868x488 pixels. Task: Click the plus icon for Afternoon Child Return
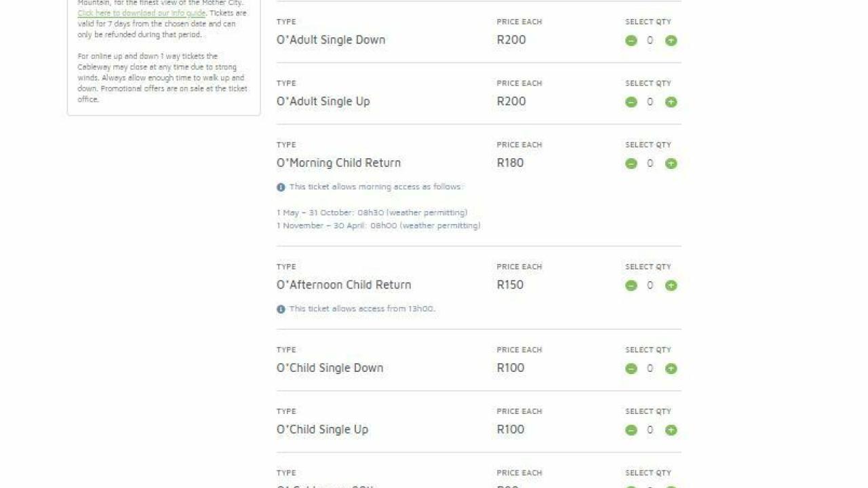(671, 285)
